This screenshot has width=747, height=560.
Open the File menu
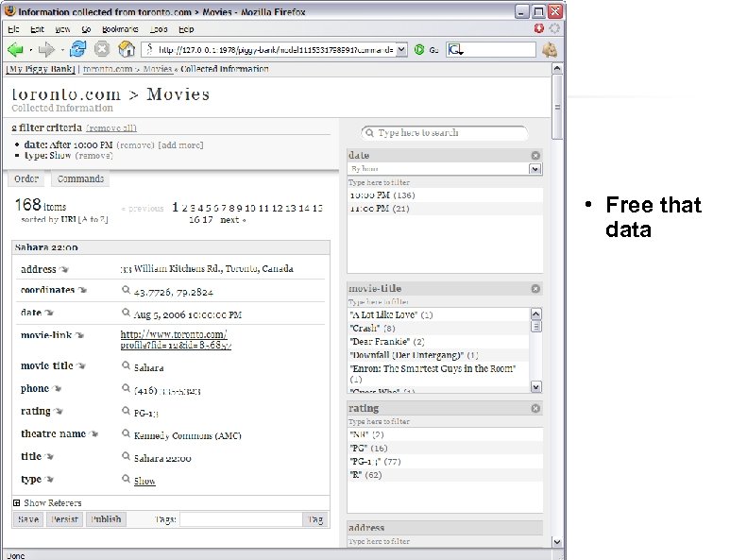click(x=13, y=29)
